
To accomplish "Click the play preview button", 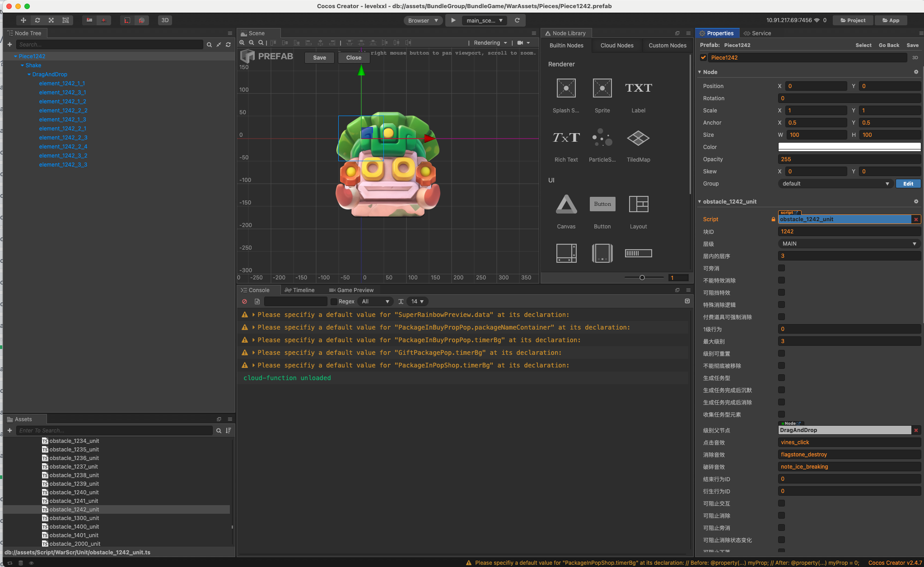I will coord(453,20).
